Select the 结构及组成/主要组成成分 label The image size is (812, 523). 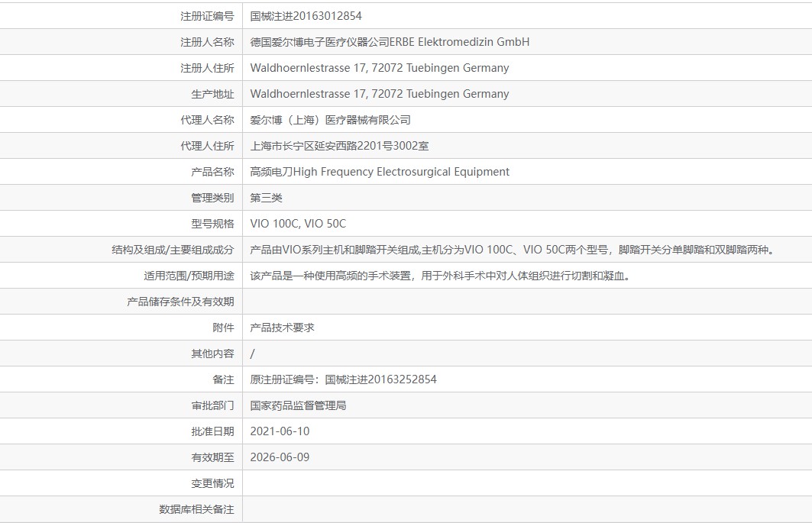173,250
